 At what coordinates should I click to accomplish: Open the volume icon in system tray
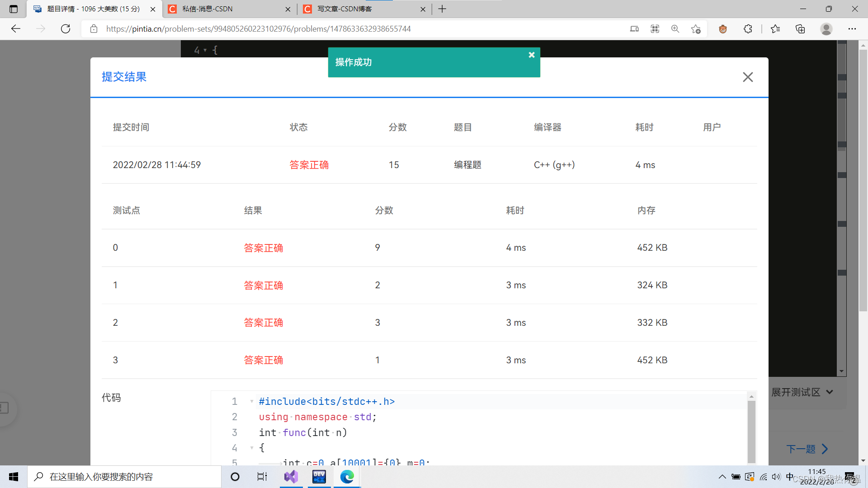[x=776, y=477]
